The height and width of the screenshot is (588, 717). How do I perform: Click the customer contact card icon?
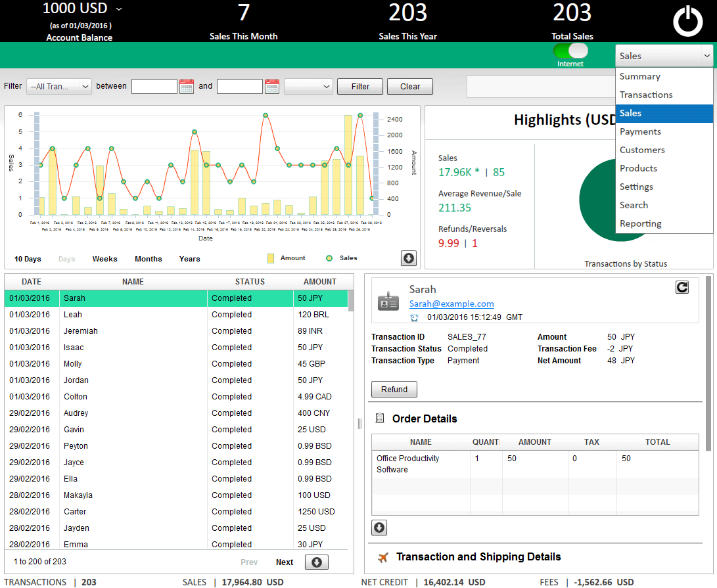388,302
